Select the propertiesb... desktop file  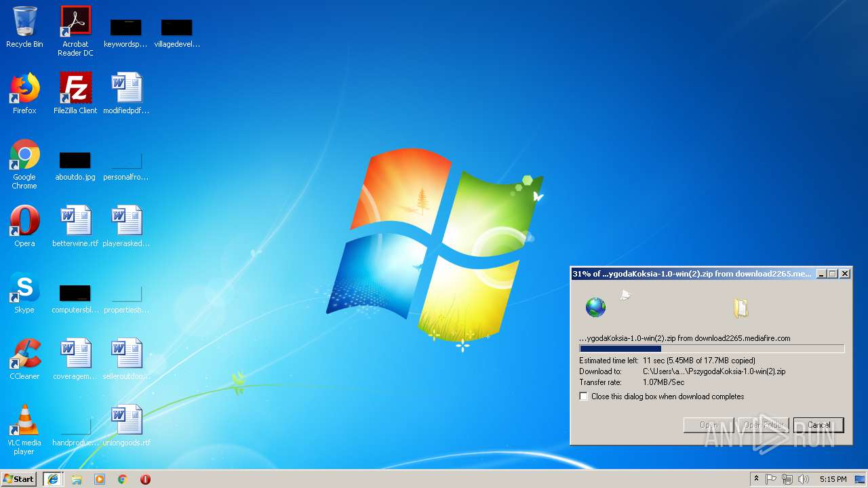[x=126, y=298]
